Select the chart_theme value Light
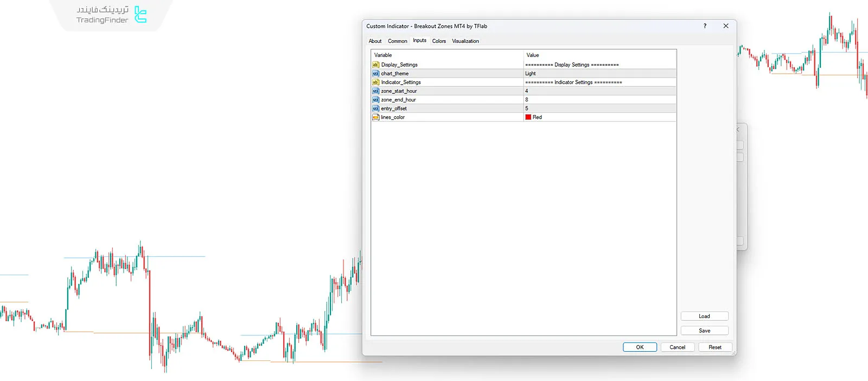 point(531,73)
